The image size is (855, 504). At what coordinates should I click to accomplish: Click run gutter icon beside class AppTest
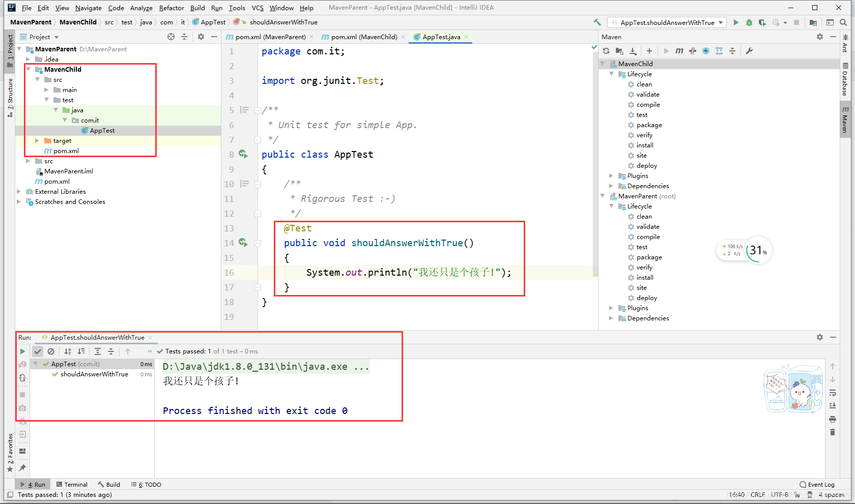pos(243,154)
